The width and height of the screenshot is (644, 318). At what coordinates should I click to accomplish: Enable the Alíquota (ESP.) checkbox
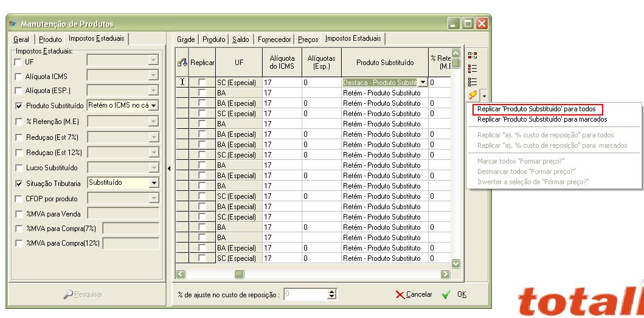18,91
